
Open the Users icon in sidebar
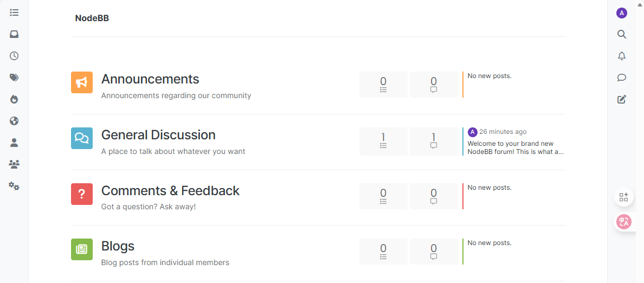coord(14,143)
